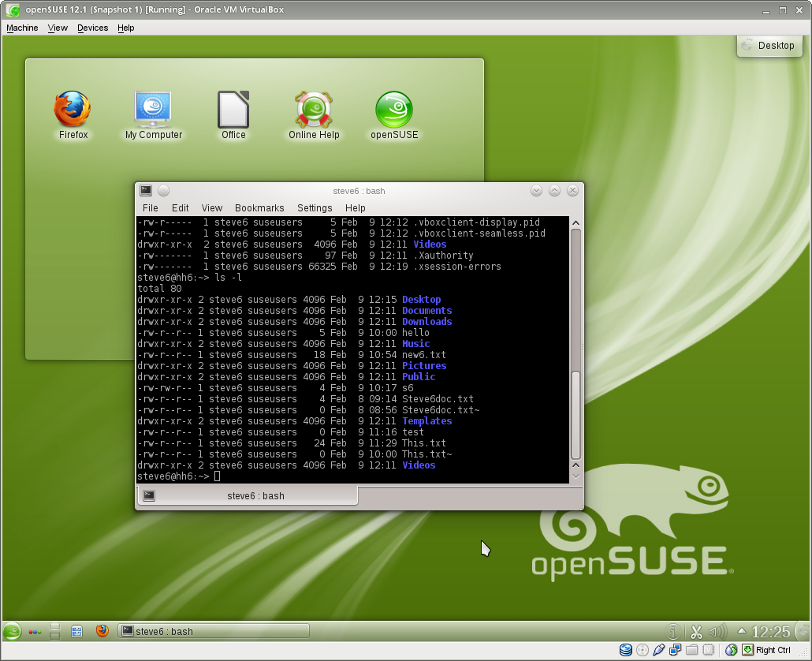Viewport: 812px width, 661px height.
Task: Click the Desktop toolbox button
Action: point(769,46)
